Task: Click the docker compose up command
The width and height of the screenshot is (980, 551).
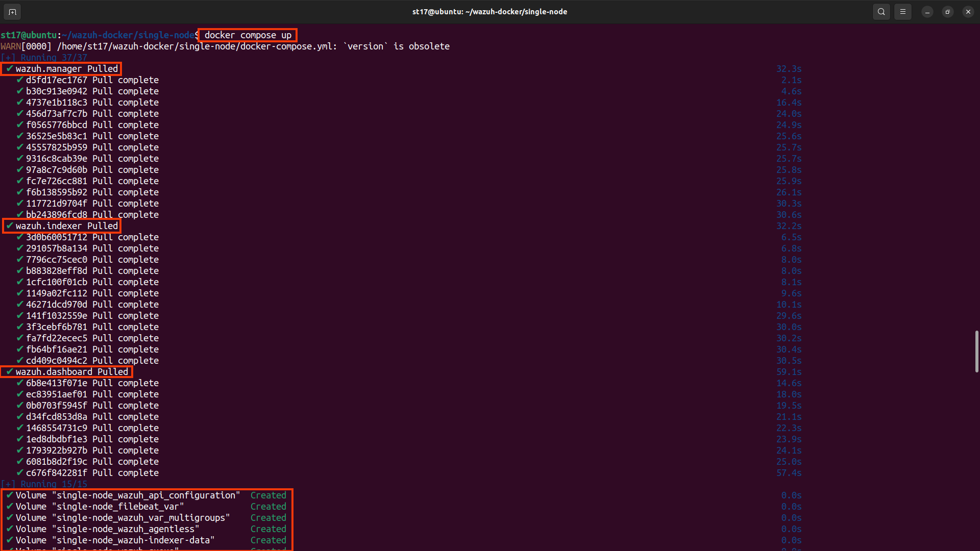Action: click(x=248, y=35)
